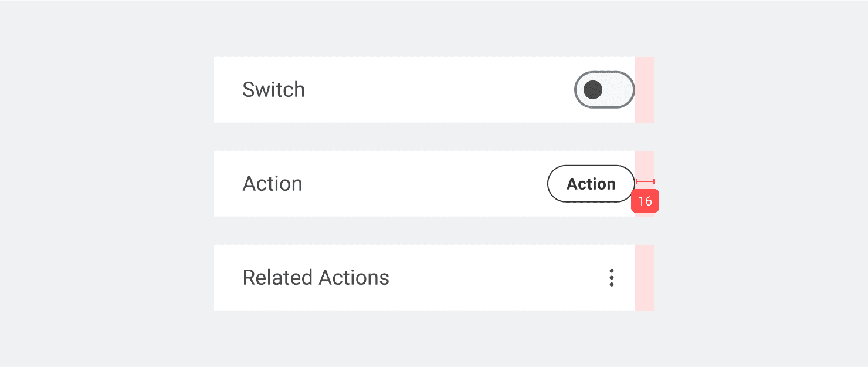The height and width of the screenshot is (367, 868).
Task: Select the "Switch" label text
Action: pos(273,90)
